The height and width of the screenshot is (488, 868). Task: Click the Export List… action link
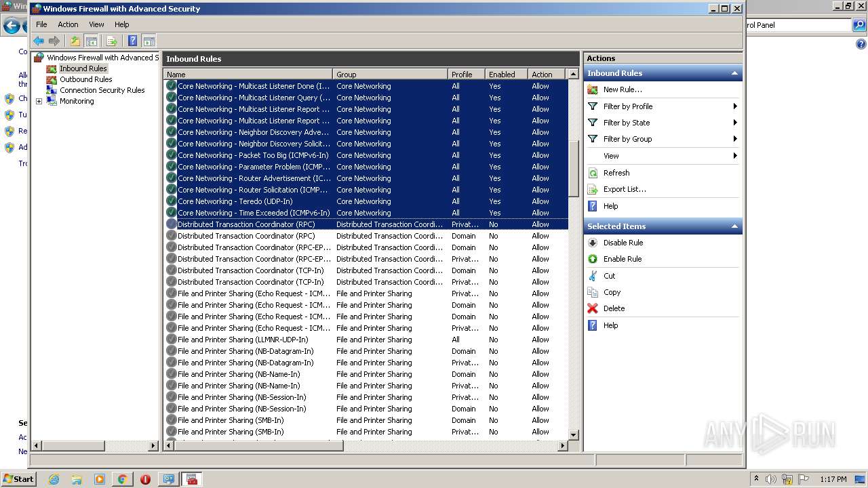[625, 189]
